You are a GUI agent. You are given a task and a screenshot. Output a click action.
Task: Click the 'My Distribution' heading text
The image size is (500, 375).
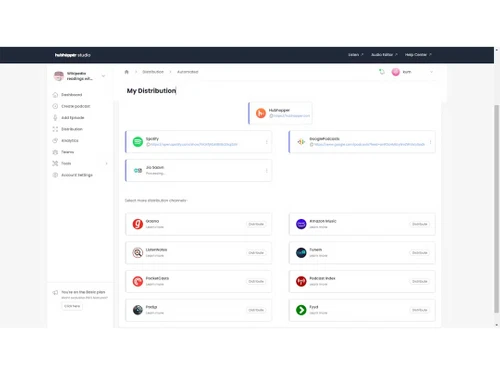pyautogui.click(x=151, y=91)
